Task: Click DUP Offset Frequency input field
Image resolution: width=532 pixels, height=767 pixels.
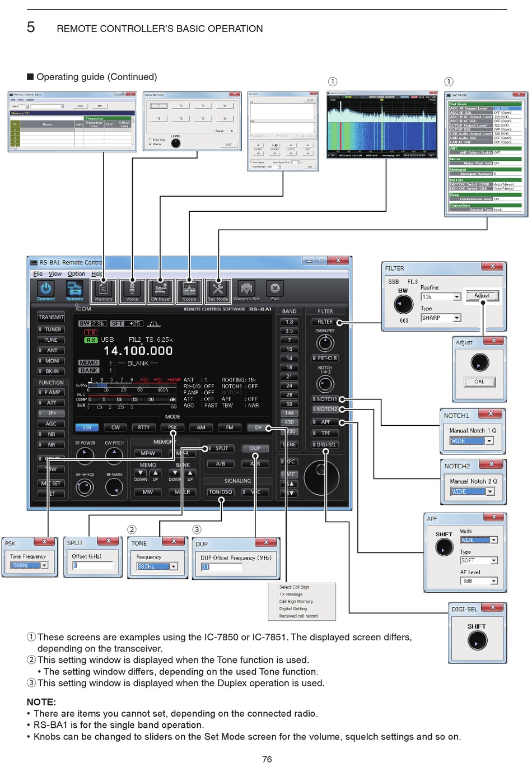Action: (222, 567)
